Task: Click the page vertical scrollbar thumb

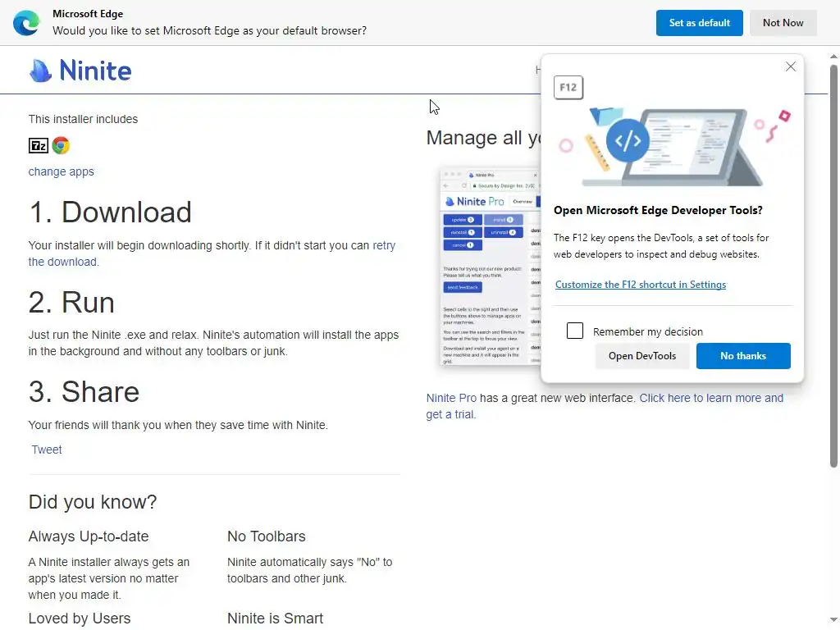Action: pos(833,267)
